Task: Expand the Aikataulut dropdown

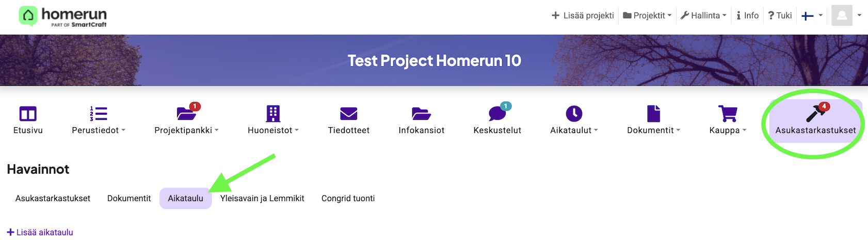Action: 574,130
